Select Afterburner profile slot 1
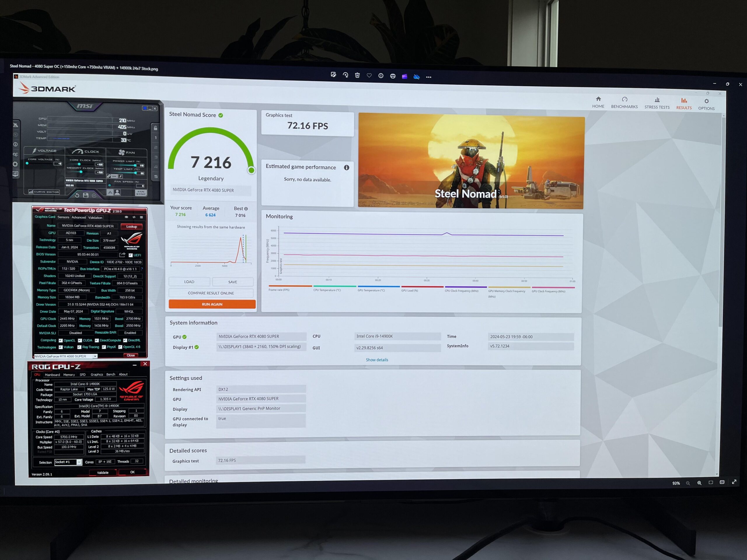 click(x=156, y=138)
